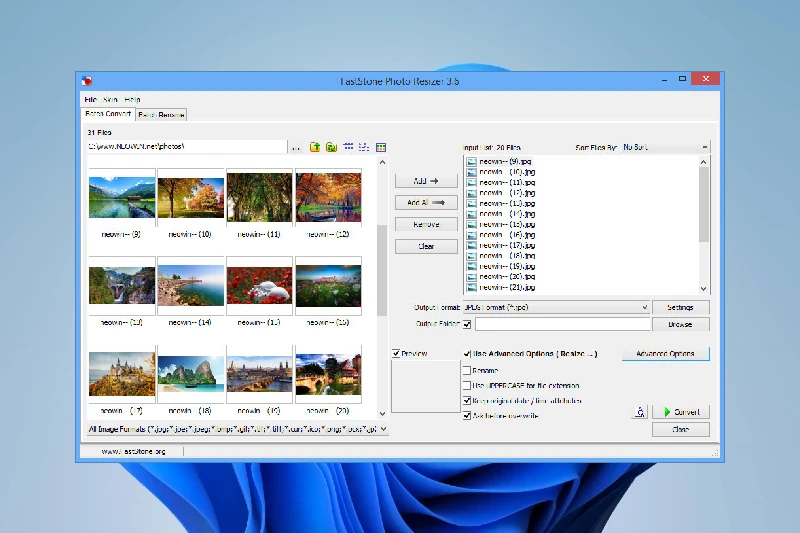This screenshot has width=800, height=533.
Task: Click the go up one folder icon
Action: click(x=314, y=147)
